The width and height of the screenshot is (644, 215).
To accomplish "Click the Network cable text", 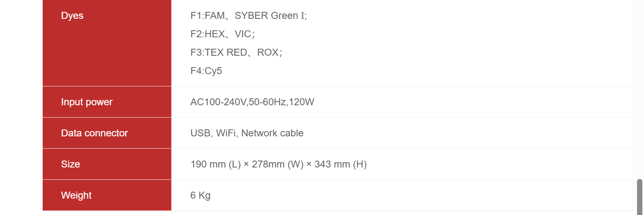I will (272, 133).
